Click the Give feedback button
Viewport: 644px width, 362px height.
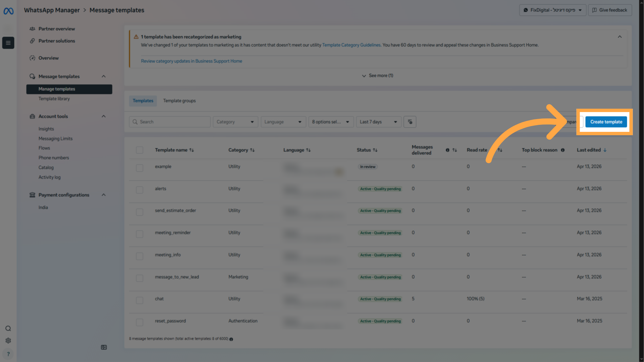(610, 10)
